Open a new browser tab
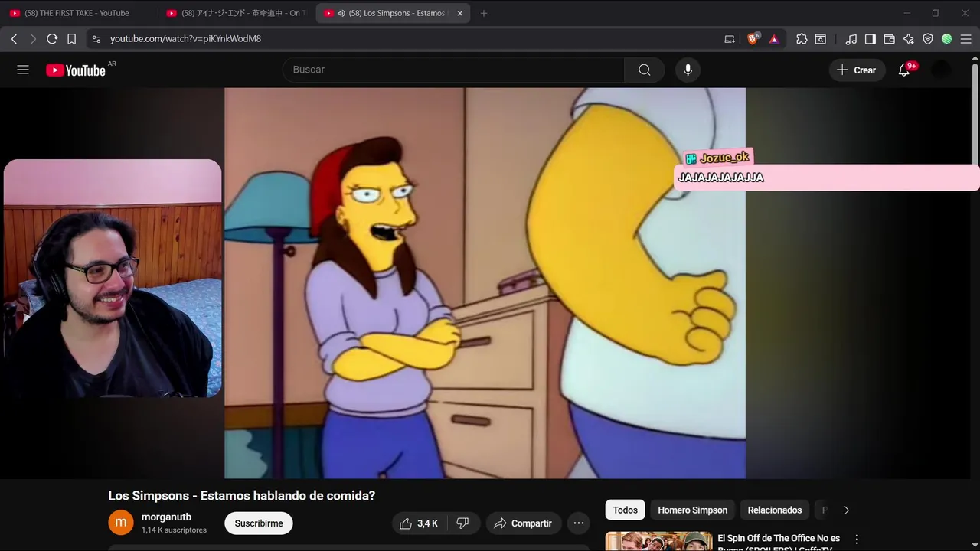Screen dimensions: 980x551 coord(484,13)
